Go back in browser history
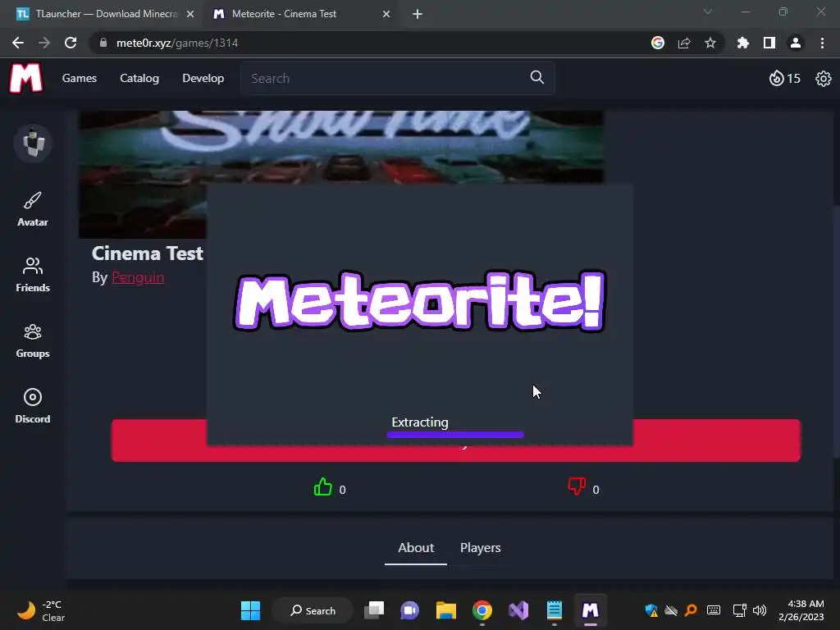 click(x=18, y=43)
